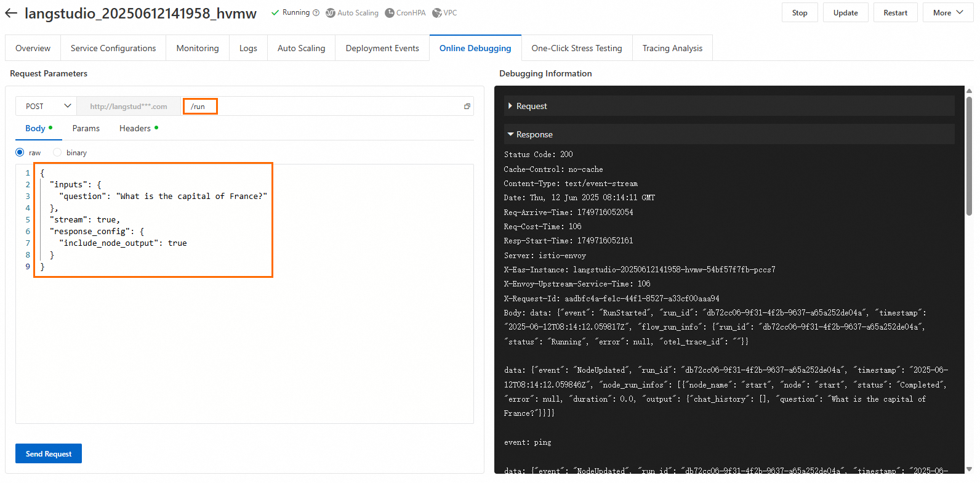Screen dimensions: 980x483
Task: Click the Restart button
Action: tap(896, 13)
